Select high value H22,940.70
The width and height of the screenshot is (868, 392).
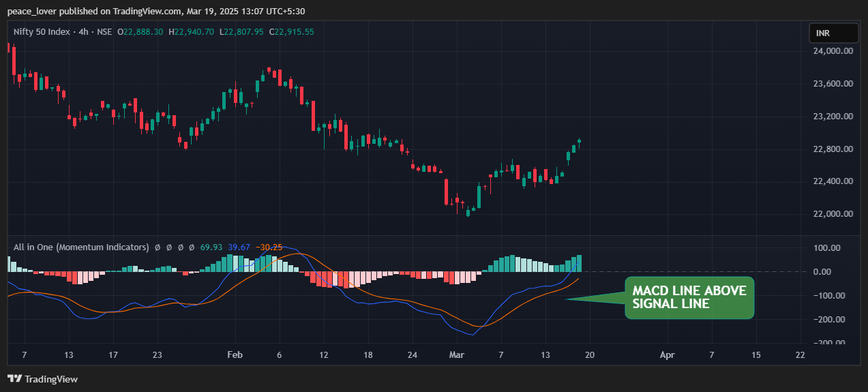(x=192, y=32)
